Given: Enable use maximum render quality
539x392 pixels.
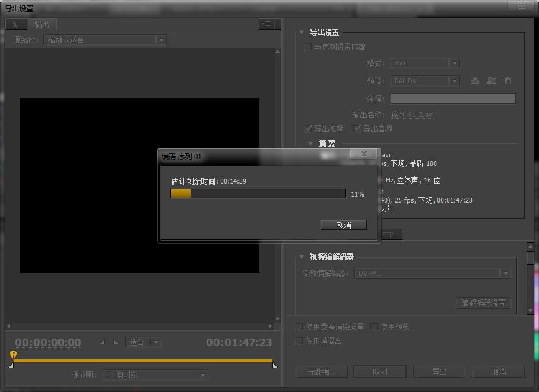Looking at the screenshot, I should 299,327.
